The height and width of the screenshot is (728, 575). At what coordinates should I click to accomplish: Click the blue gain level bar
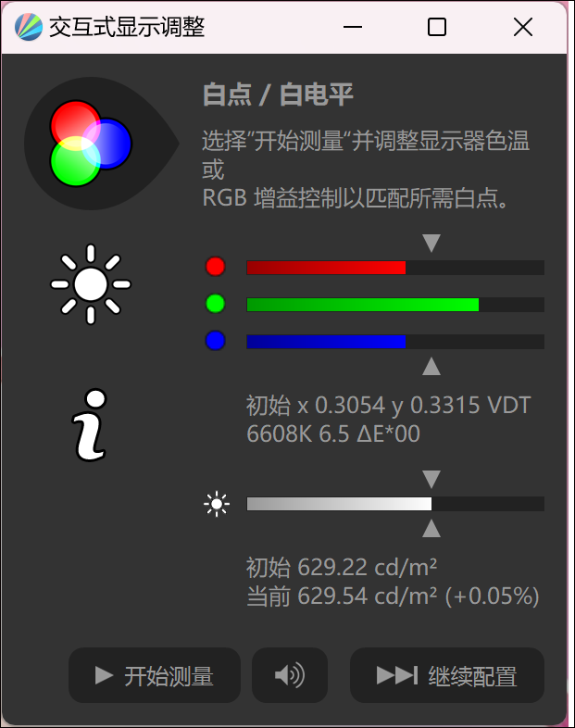395,341
